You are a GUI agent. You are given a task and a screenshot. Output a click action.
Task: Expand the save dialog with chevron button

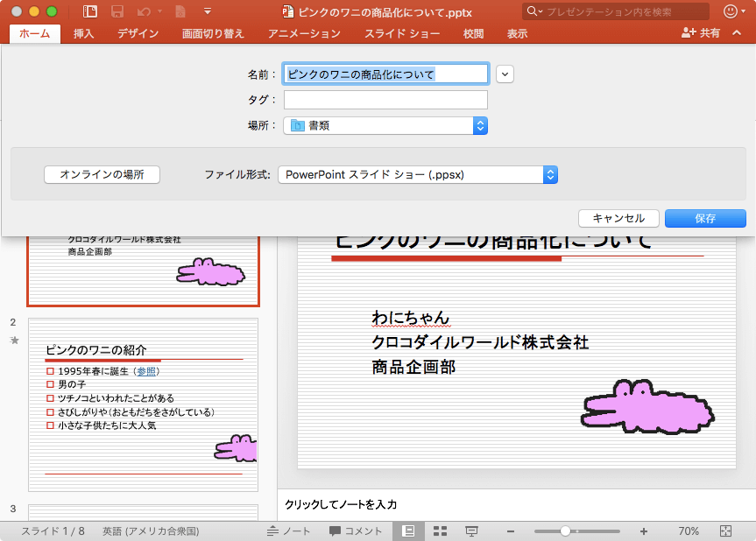pos(505,74)
